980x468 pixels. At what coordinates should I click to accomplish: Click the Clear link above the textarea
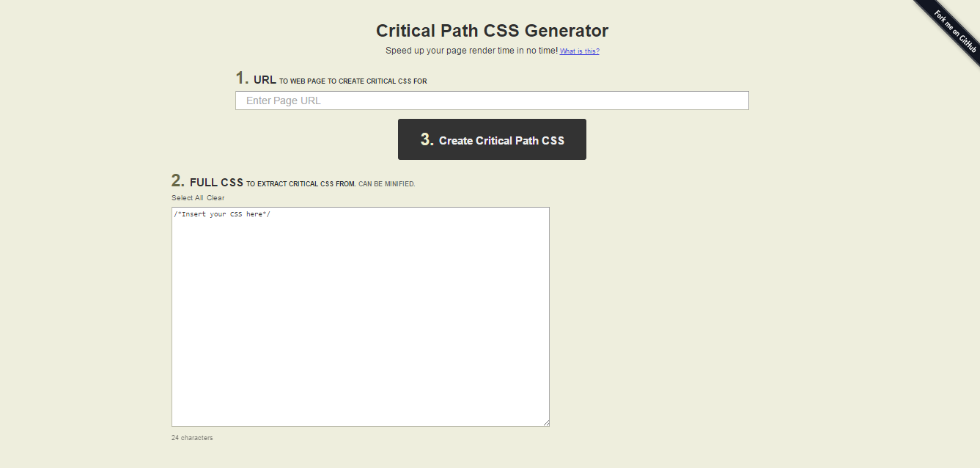pyautogui.click(x=215, y=198)
